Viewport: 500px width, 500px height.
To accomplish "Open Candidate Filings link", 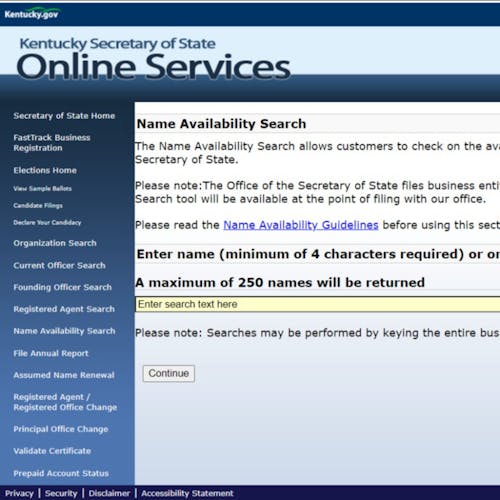I will pos(38,206).
